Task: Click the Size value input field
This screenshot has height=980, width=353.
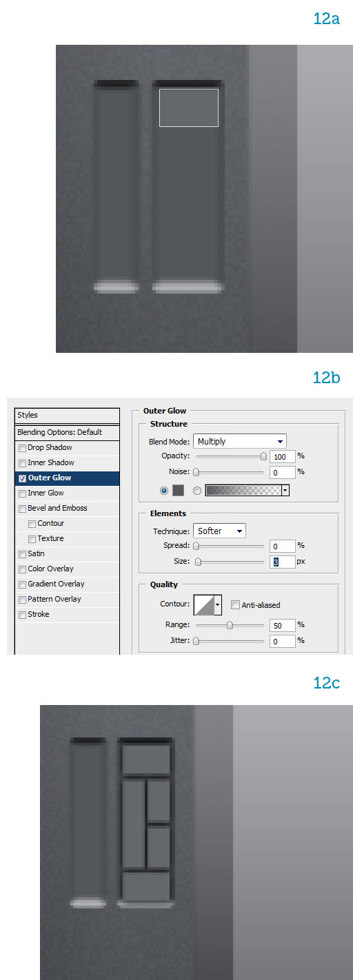Action: [x=282, y=562]
